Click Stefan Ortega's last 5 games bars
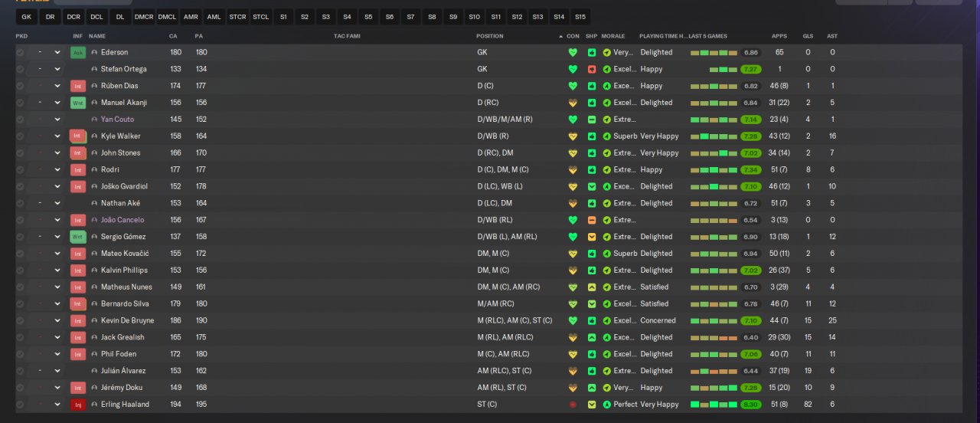The image size is (980, 423). tap(724, 69)
